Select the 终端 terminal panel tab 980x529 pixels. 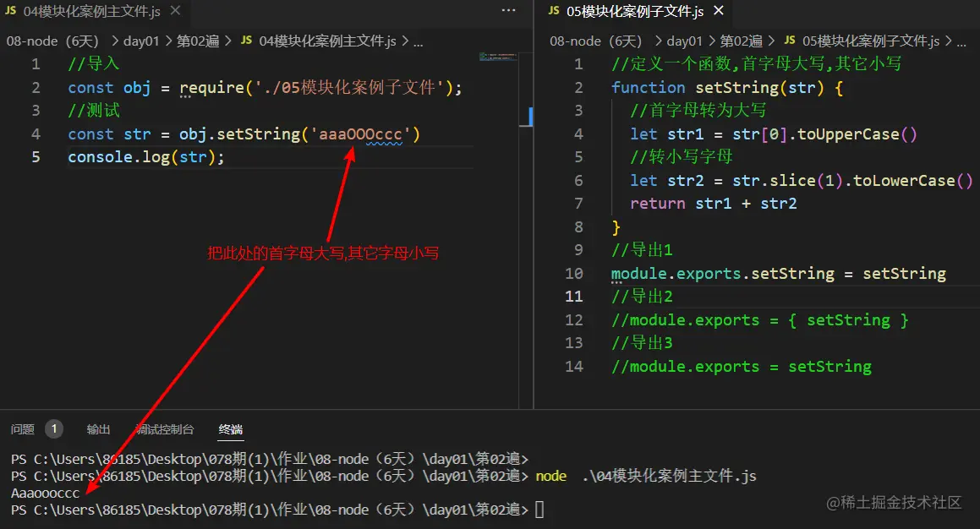click(231, 429)
